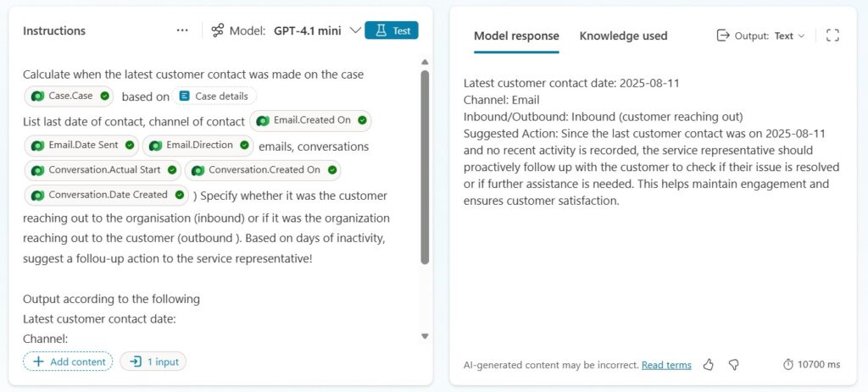Viewport: 868px width, 392px height.
Task: Click the Conversation.Actual Start chip
Action: pos(103,170)
